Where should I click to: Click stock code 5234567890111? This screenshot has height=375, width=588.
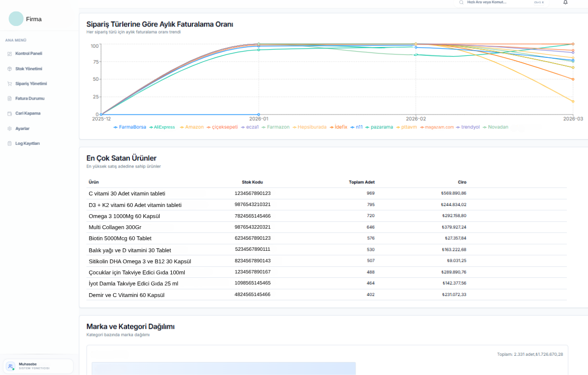tap(253, 249)
